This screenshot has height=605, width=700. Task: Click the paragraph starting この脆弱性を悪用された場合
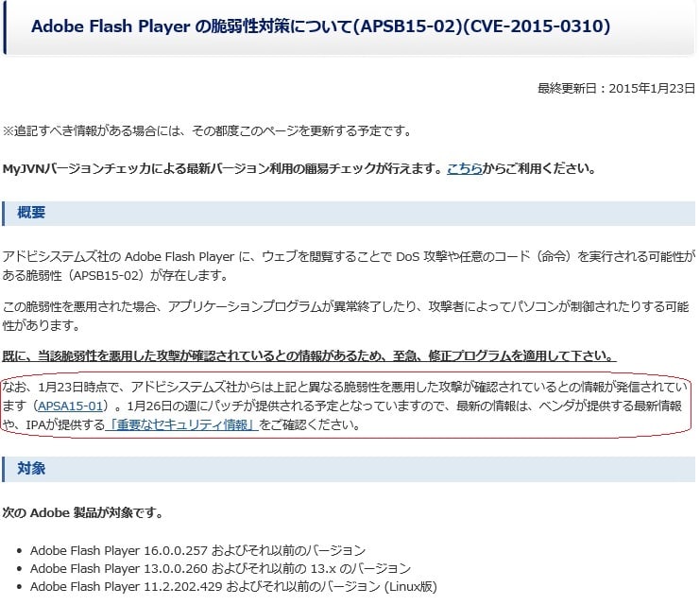click(x=346, y=316)
